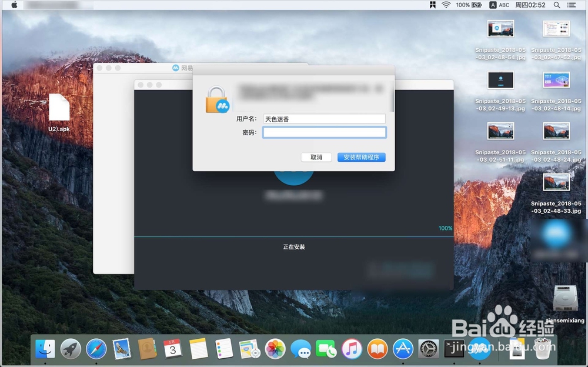Screen dimensions: 588x367
Task: Click the 取消 cancel button
Action: [x=316, y=157]
